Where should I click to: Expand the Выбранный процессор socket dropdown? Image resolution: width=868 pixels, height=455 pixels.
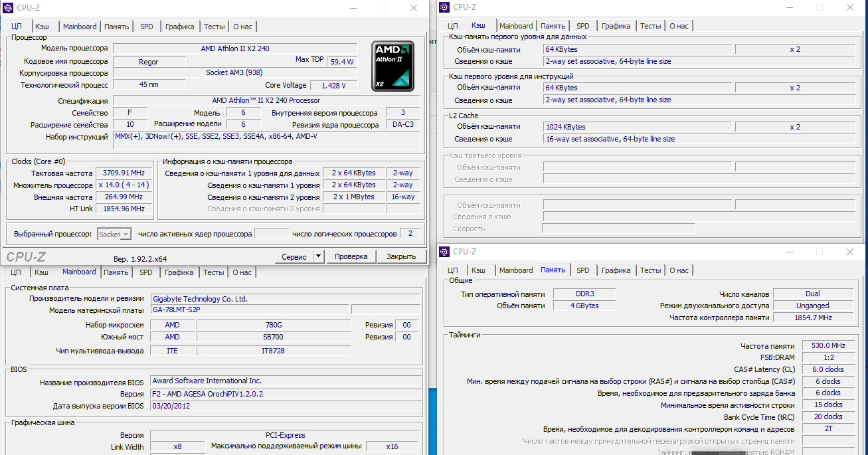click(x=125, y=234)
